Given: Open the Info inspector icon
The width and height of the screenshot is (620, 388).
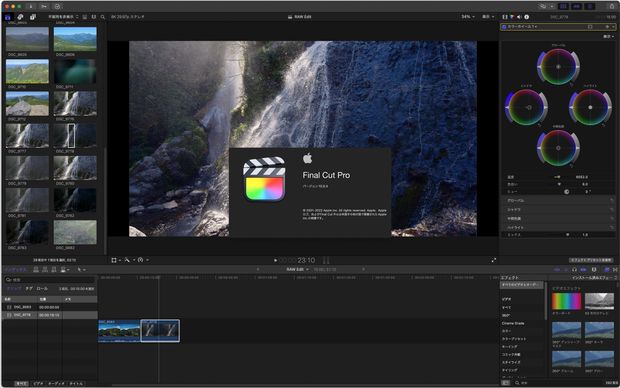Looking at the screenshot, I should (x=526, y=17).
